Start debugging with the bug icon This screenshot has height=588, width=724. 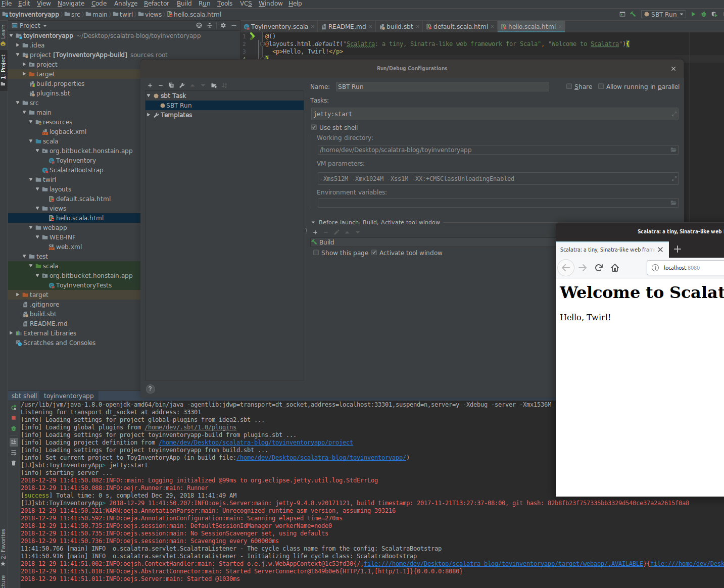point(703,14)
